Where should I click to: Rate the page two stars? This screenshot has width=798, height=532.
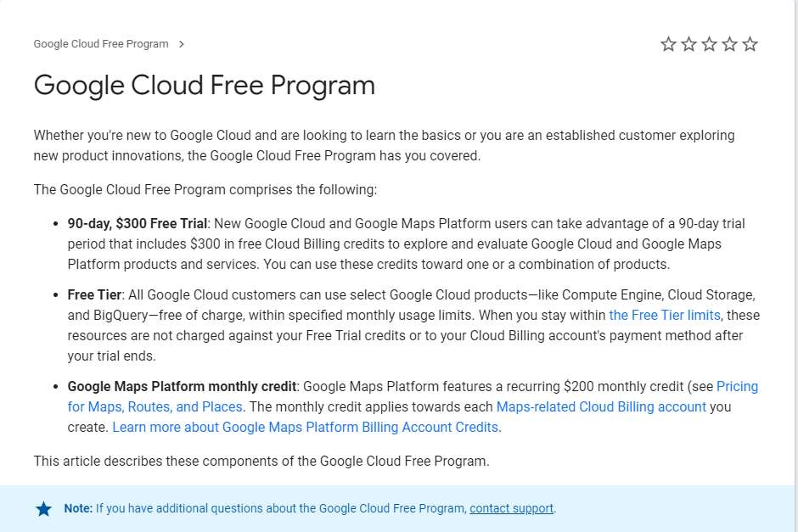click(688, 44)
